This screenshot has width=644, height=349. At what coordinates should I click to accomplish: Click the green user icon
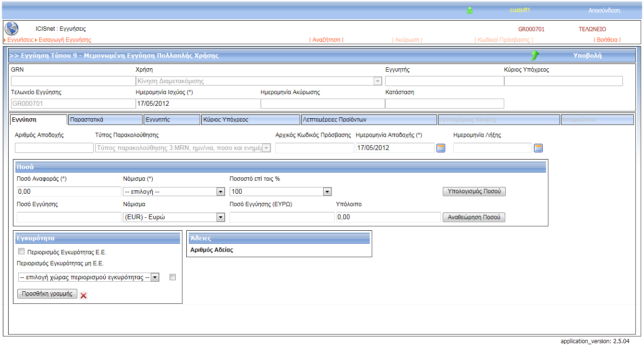(x=470, y=10)
